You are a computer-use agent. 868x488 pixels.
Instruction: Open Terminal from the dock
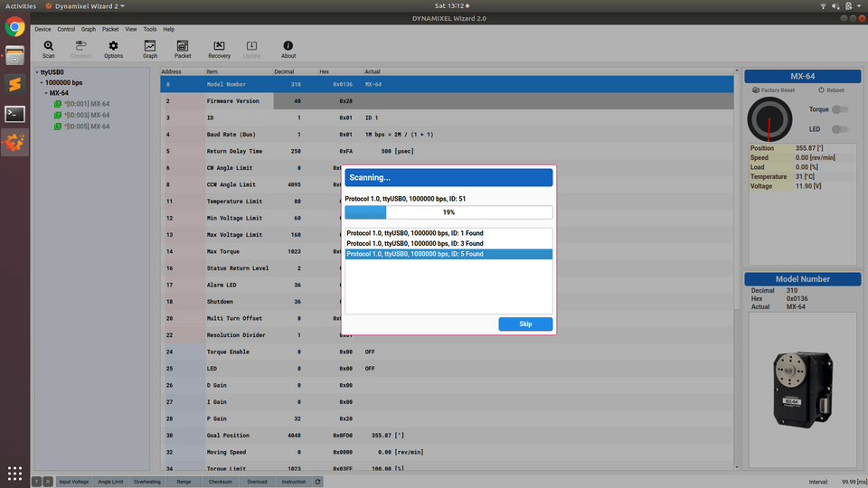coord(15,114)
